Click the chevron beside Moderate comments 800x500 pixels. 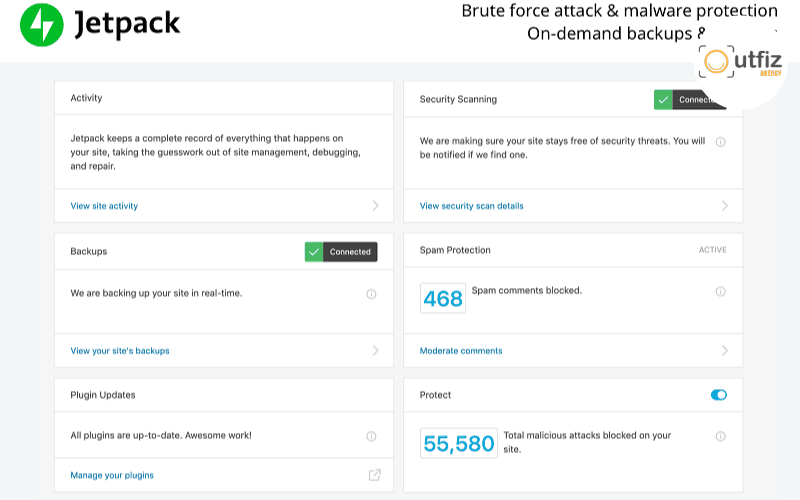point(724,351)
